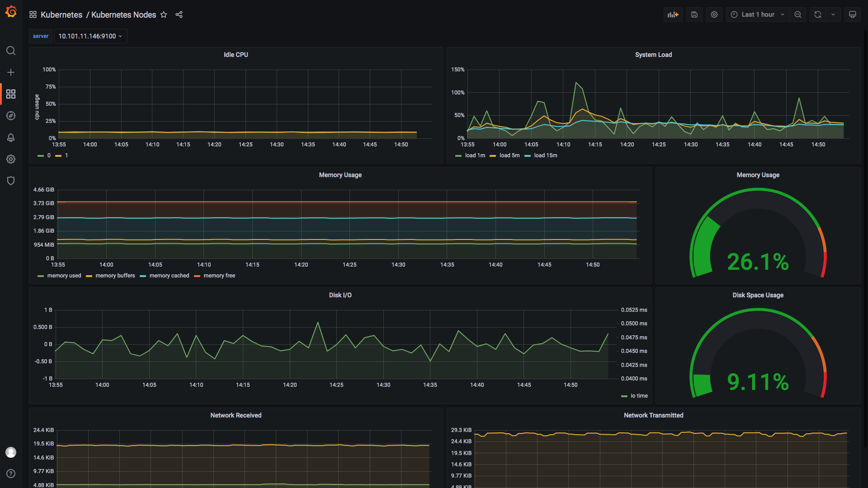The width and height of the screenshot is (868, 488).
Task: Cycle view mode with monitor icon
Action: click(x=853, y=14)
